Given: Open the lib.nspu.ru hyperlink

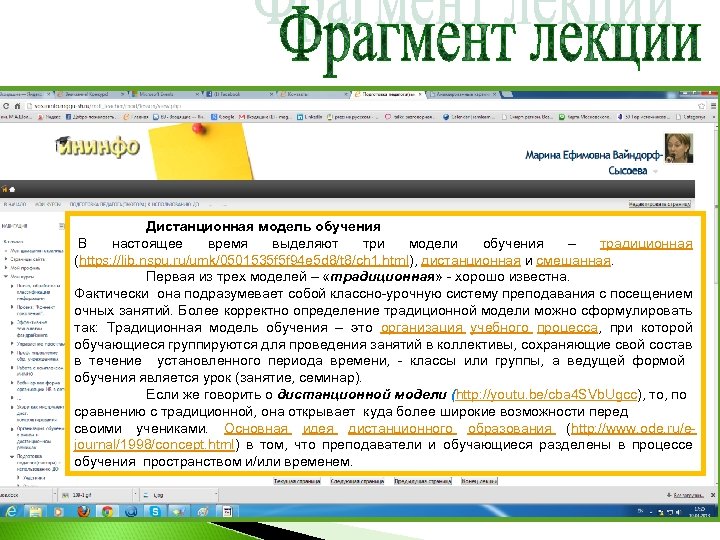Looking at the screenshot, I should (244, 260).
